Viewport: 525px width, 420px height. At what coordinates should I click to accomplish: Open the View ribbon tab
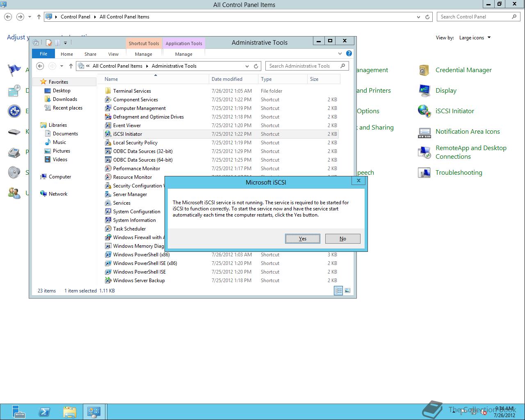[113, 54]
